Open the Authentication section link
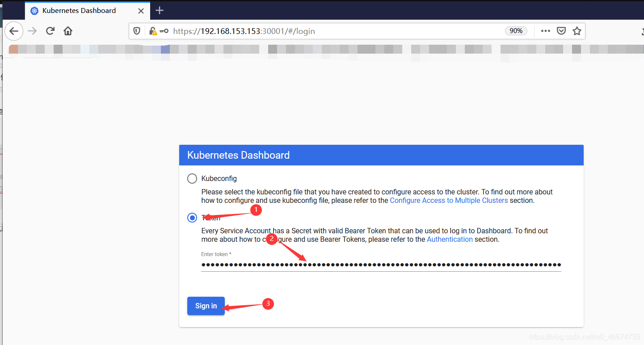Viewport: 644px width, 345px height. [x=450, y=240]
